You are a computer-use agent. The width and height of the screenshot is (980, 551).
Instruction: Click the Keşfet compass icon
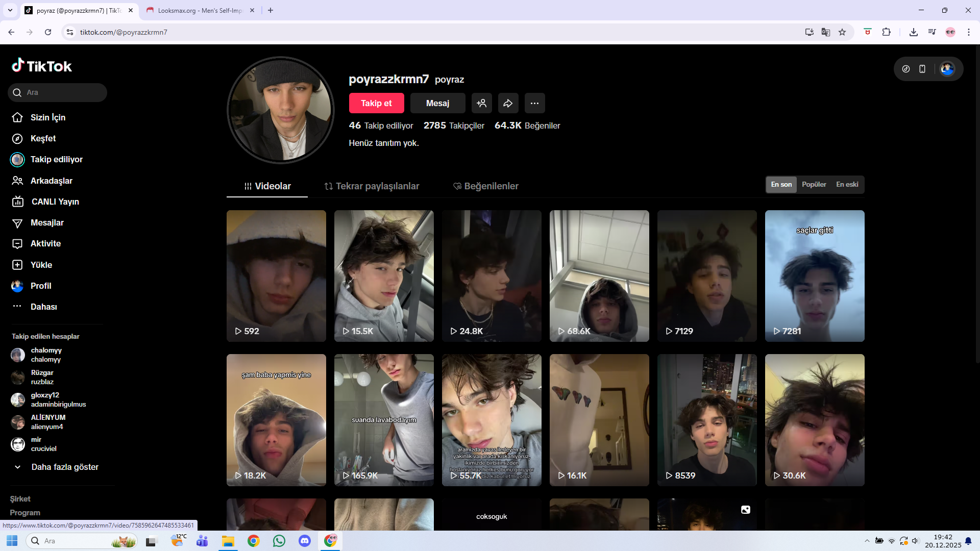pyautogui.click(x=17, y=139)
